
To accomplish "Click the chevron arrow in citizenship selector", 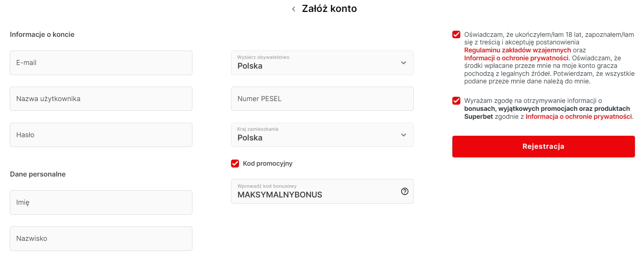I will point(404,63).
